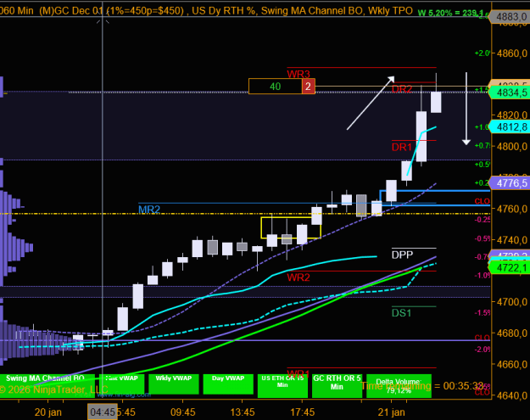Select the green 4834,5 price marker
The image size is (530, 420).
click(510, 92)
